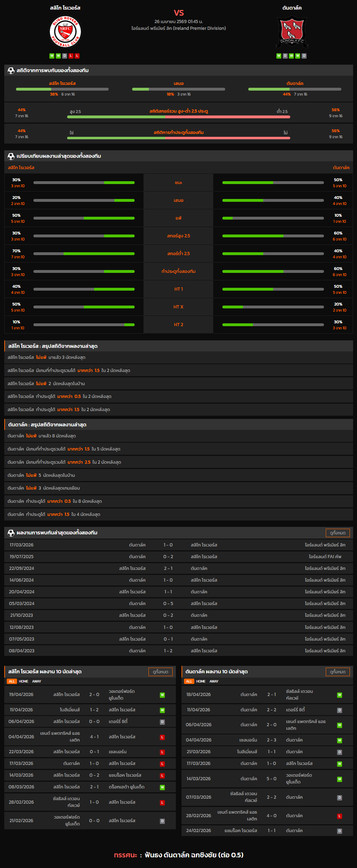Click the Dundalk FC club crest
The height and width of the screenshot is (868, 357).
click(292, 32)
